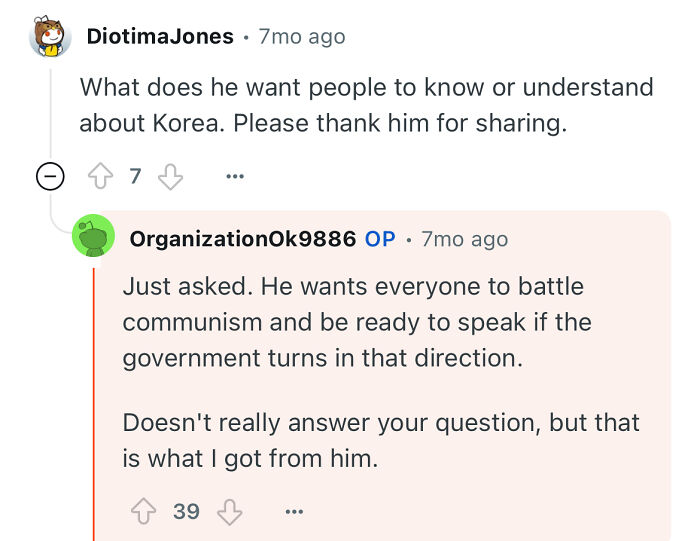Downvote the reply from OrganizationOk9886
Image resolution: width=700 pixels, height=541 pixels.
click(x=230, y=512)
